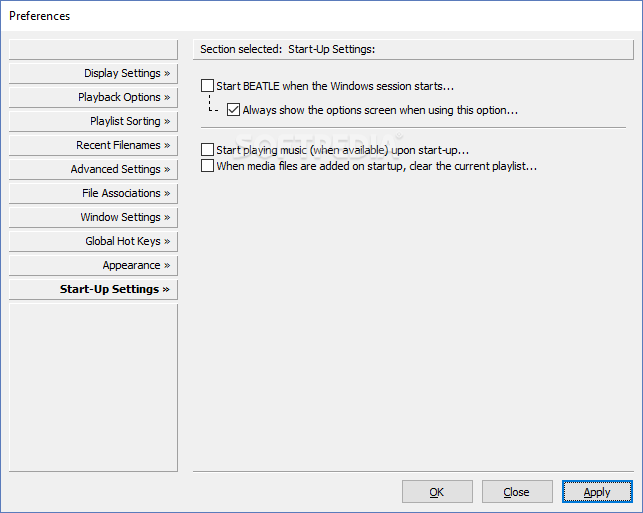Click the Section selected header bar
Image resolution: width=643 pixels, height=513 pixels.
pyautogui.click(x=413, y=50)
